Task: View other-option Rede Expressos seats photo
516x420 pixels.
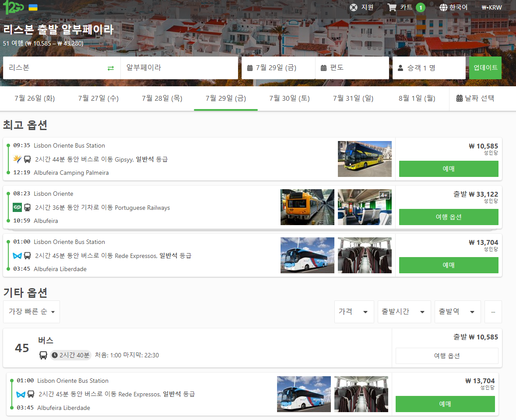Action: [361, 394]
